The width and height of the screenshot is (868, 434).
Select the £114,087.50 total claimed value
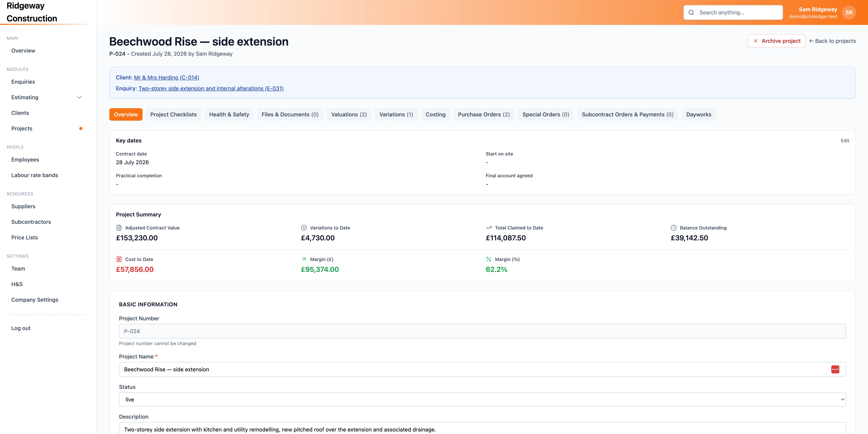coord(506,238)
